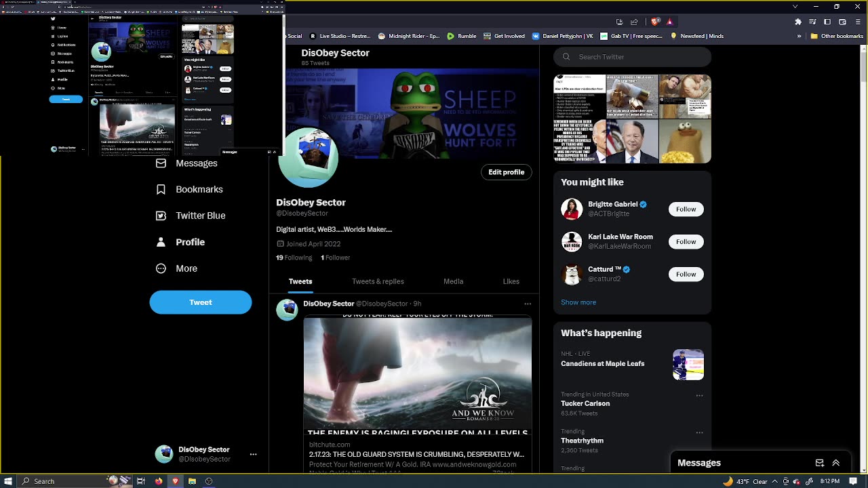Click the profile avatar picture
The width and height of the screenshot is (868, 488).
(x=308, y=157)
